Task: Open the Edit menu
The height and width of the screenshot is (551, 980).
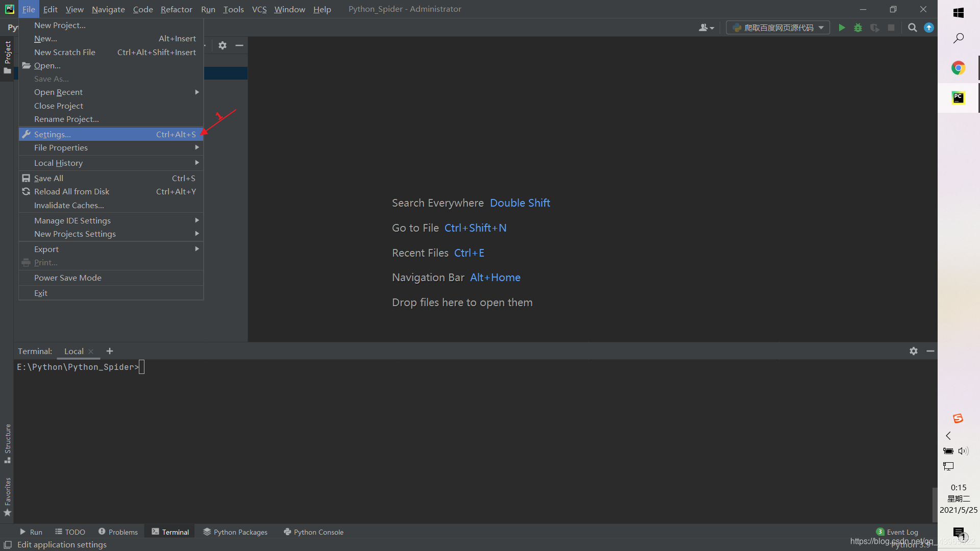Action: (x=50, y=9)
